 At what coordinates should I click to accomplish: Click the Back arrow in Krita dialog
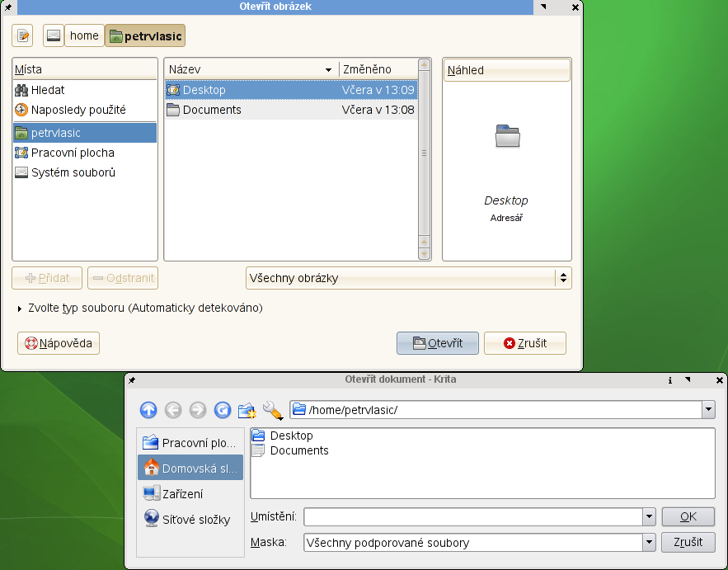point(173,410)
